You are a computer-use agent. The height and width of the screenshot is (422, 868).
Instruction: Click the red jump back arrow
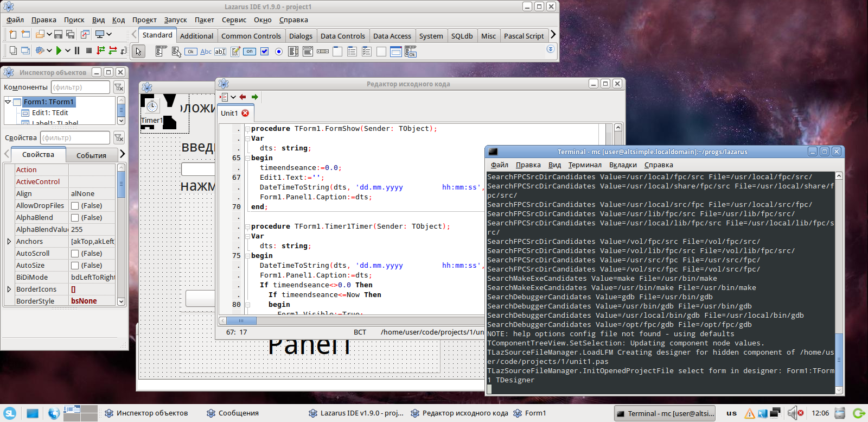pyautogui.click(x=242, y=97)
